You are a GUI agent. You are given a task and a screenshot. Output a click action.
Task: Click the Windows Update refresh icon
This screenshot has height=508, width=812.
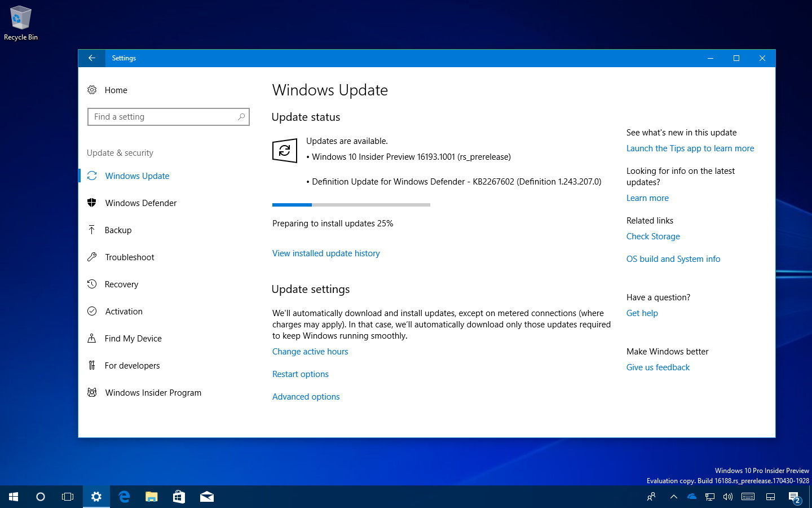coord(92,176)
